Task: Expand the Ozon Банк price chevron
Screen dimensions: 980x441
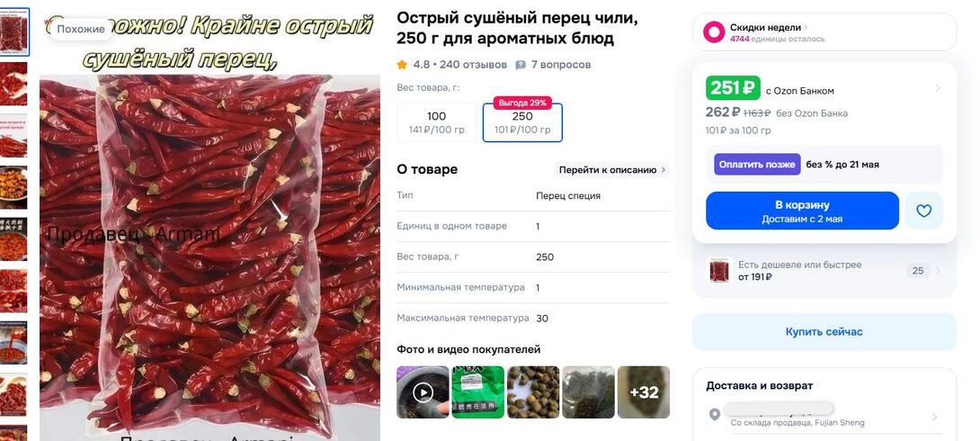Action: coord(938,88)
